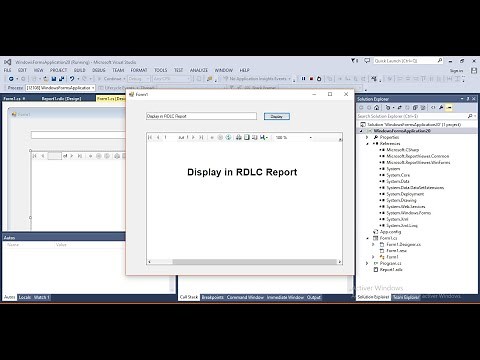The image size is (480, 360).
Task: Click highlighted Preview Selected Items icon
Action: point(449,108)
